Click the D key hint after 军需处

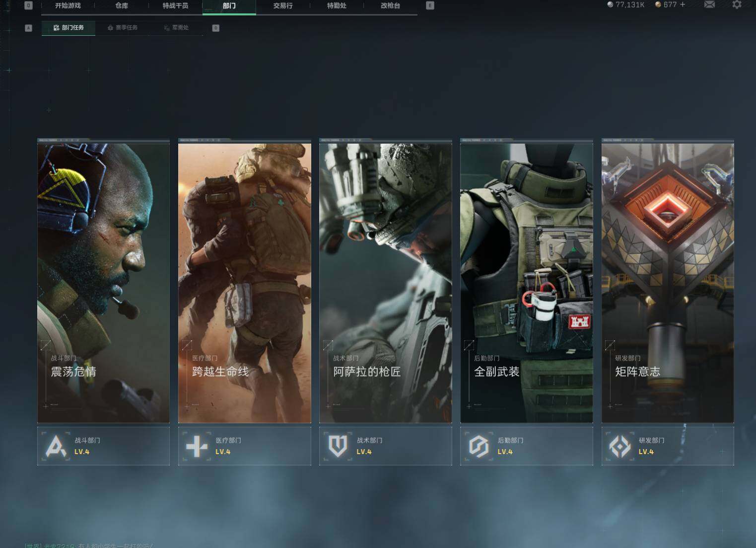[215, 28]
